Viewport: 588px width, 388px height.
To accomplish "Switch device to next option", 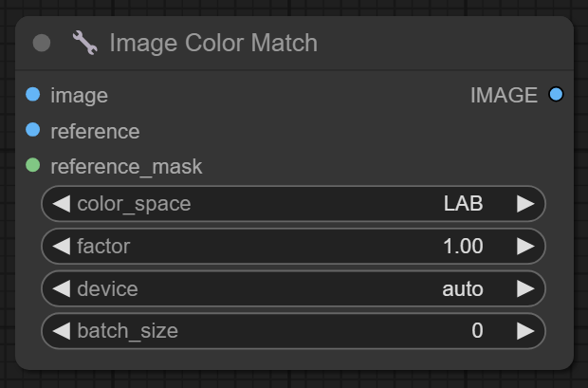I will (524, 288).
